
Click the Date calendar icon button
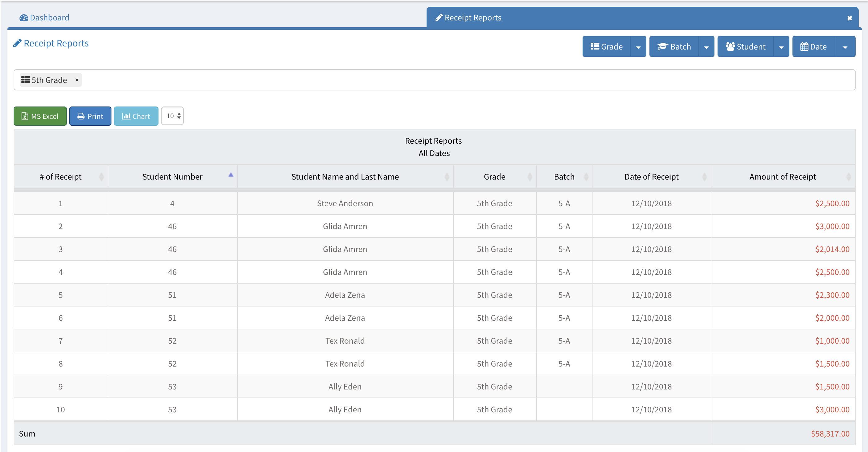pyautogui.click(x=804, y=46)
